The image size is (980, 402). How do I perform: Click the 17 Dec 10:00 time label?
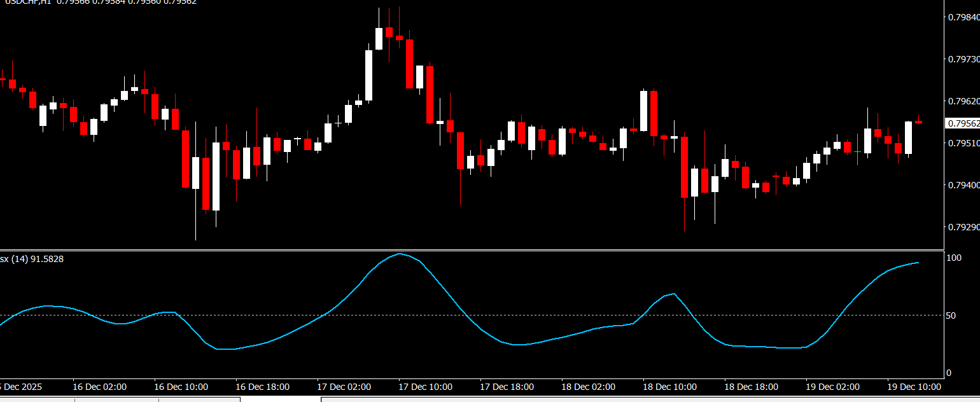pyautogui.click(x=425, y=387)
